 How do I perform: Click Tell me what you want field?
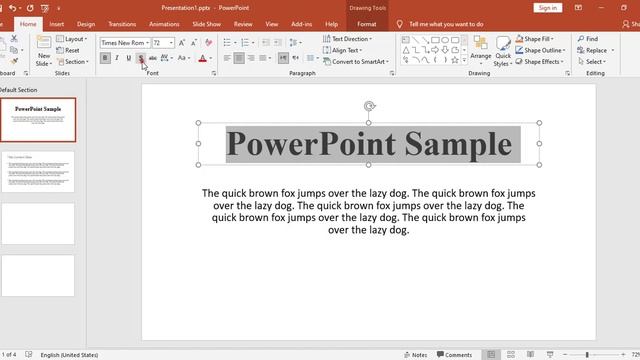(x=446, y=24)
